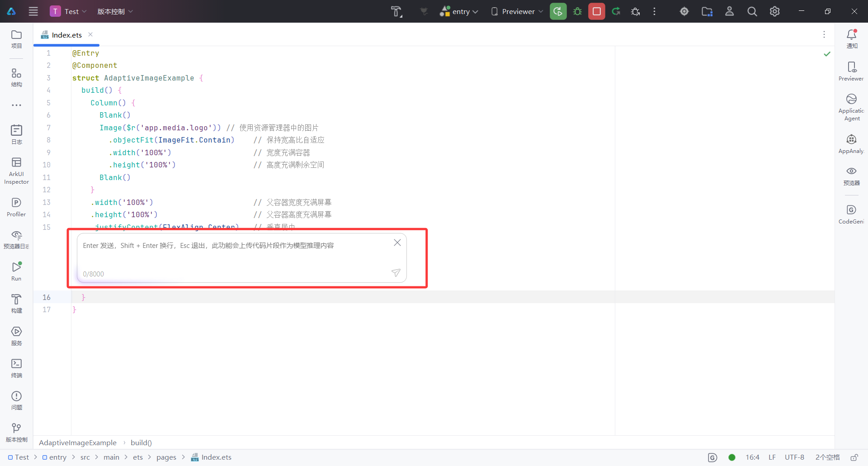Click the green rerun/reload icon in the toolbar
This screenshot has height=466, width=868.
(x=616, y=11)
